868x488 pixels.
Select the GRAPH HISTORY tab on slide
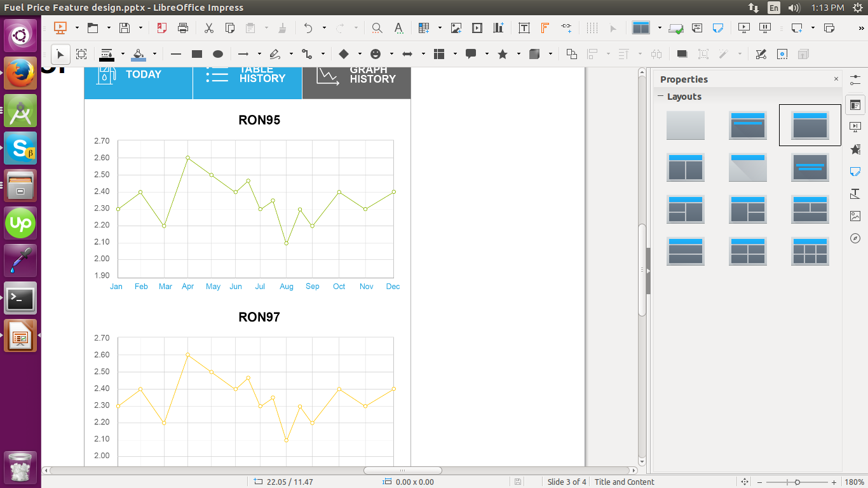coord(356,83)
